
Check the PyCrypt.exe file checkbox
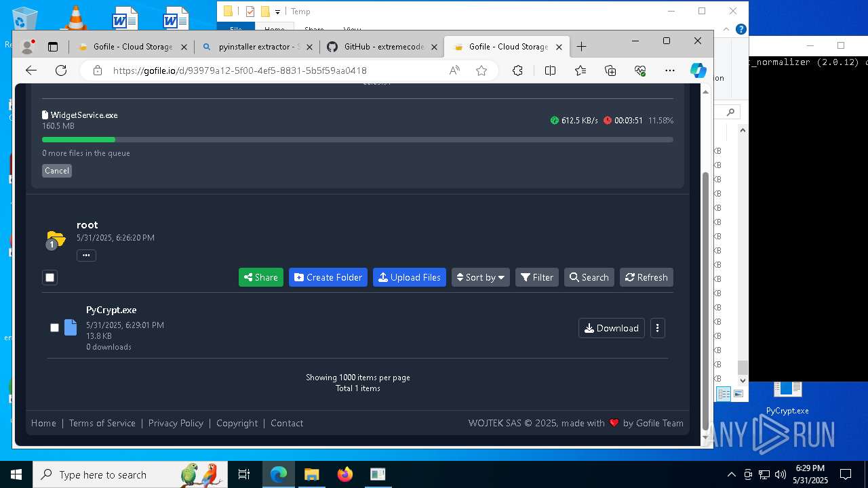54,328
